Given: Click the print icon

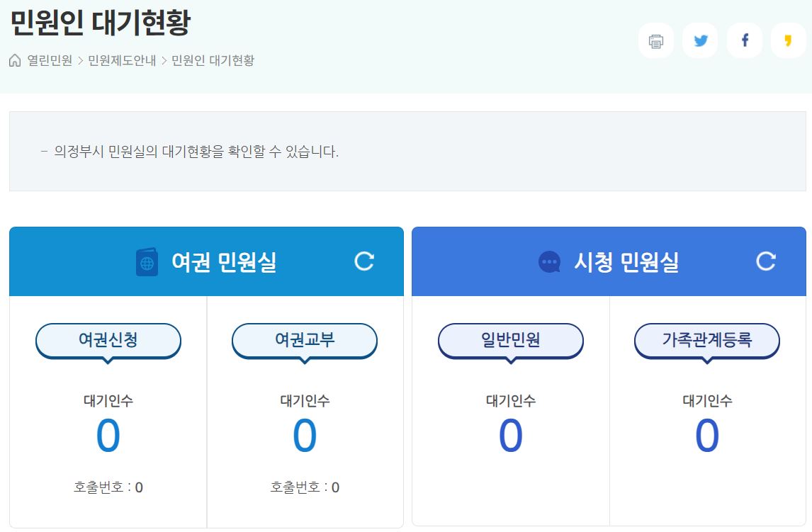Looking at the screenshot, I should pos(655,40).
